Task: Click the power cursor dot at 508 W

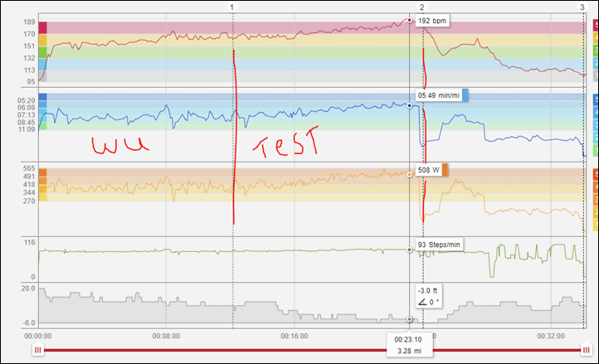Action: point(410,174)
